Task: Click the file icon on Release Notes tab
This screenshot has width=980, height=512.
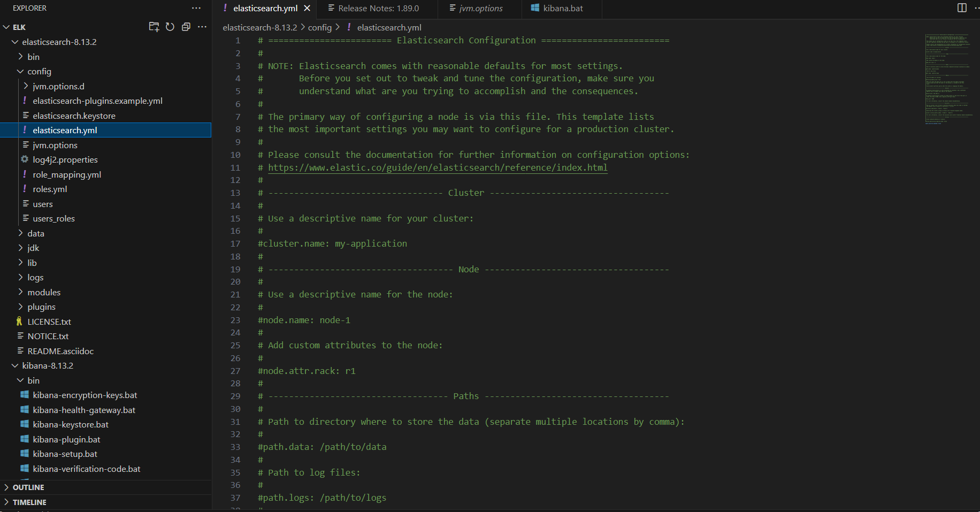Action: (x=332, y=8)
